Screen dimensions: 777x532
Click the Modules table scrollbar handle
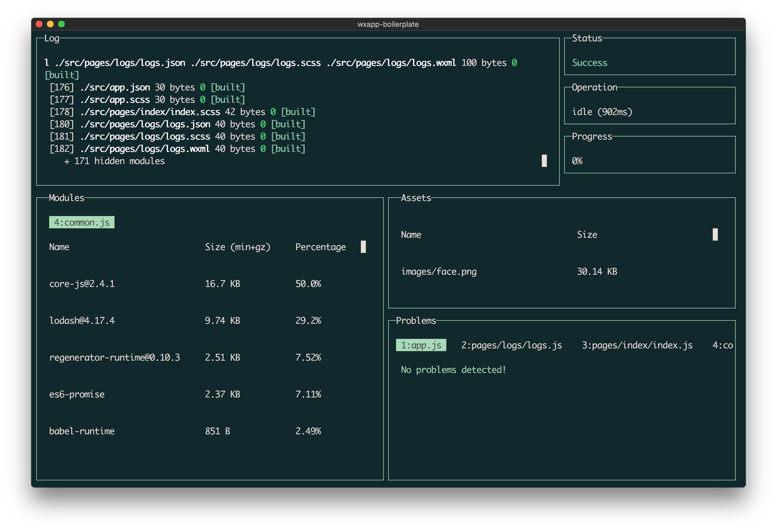click(x=363, y=247)
